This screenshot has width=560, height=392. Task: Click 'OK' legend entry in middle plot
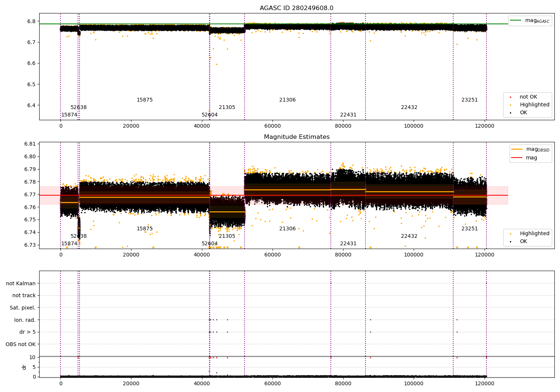click(523, 242)
